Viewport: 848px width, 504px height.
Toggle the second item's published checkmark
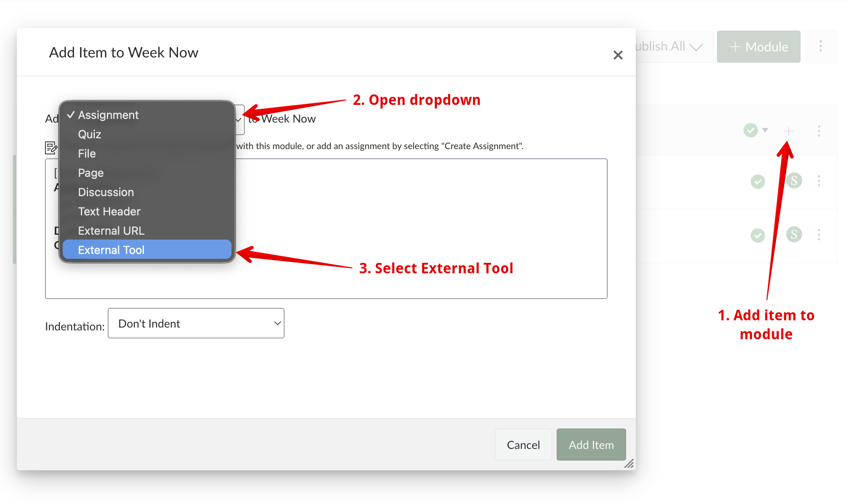[x=758, y=235]
